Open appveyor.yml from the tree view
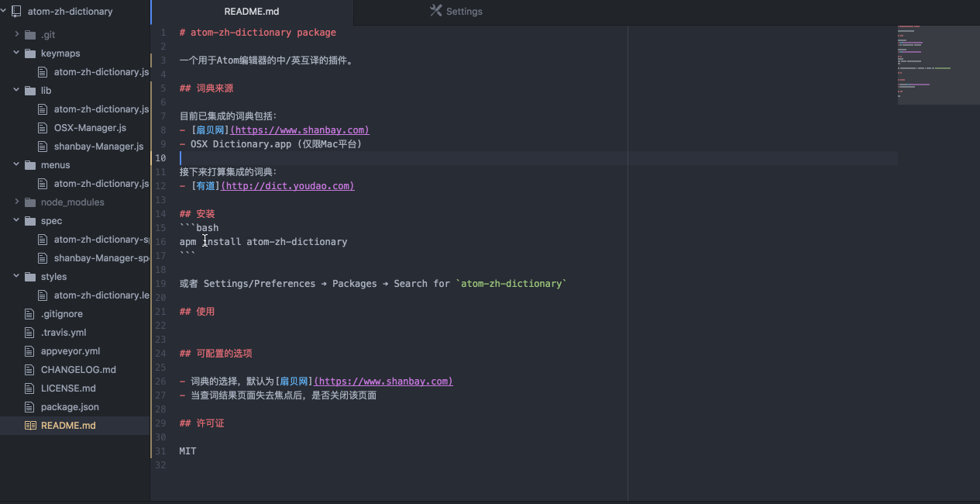The width and height of the screenshot is (980, 504). click(x=70, y=351)
